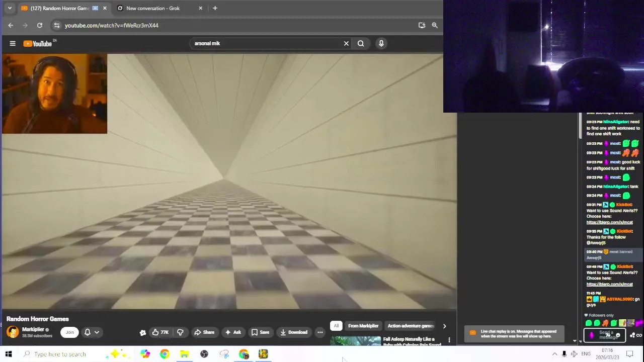Screen dimensions: 644x362
Task: Clear the YouTube search box text
Action: pos(346,43)
